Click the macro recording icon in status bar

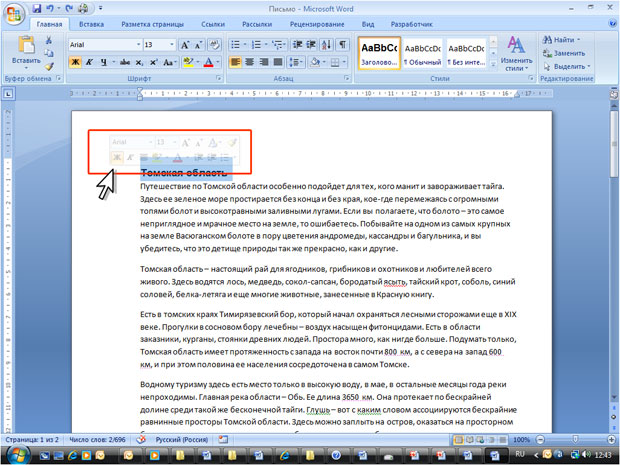[223, 439]
